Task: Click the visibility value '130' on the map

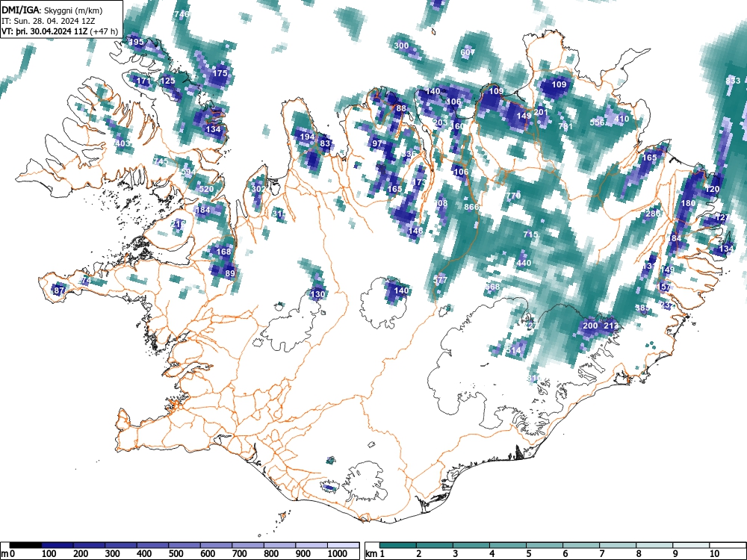Action: [317, 294]
